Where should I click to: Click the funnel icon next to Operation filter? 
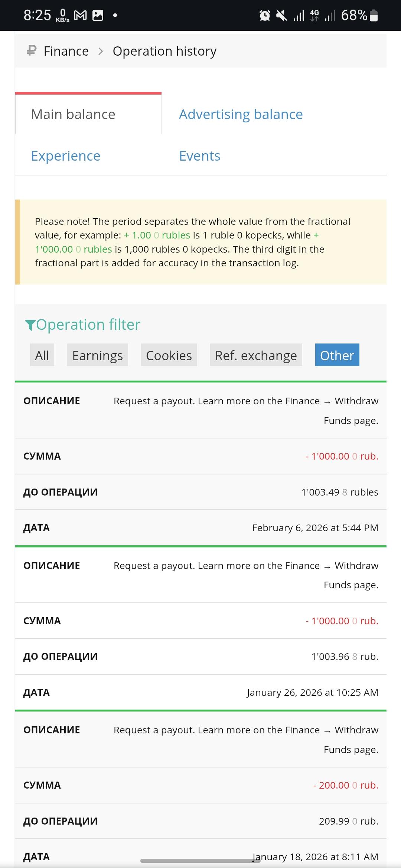pos(30,325)
